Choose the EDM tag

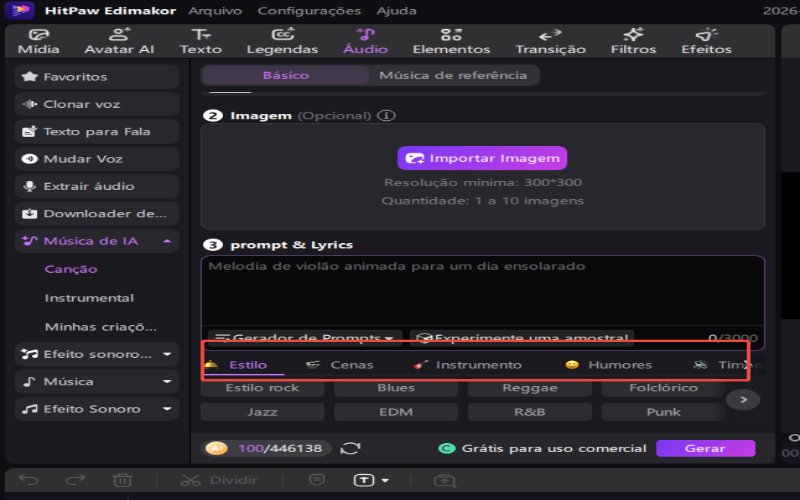point(396,412)
